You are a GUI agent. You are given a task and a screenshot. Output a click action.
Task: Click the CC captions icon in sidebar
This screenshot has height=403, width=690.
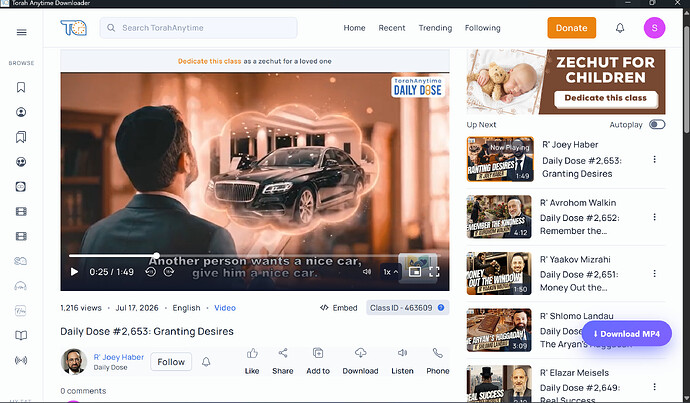point(21,187)
